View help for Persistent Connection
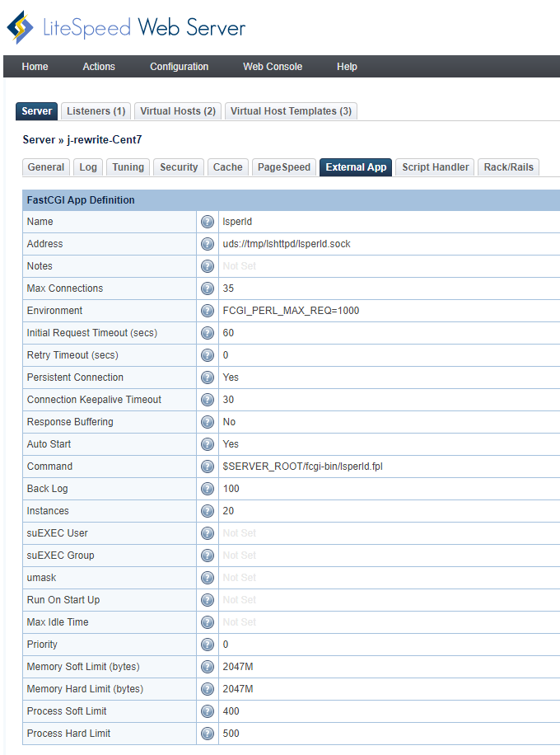The width and height of the screenshot is (560, 755). pos(208,377)
